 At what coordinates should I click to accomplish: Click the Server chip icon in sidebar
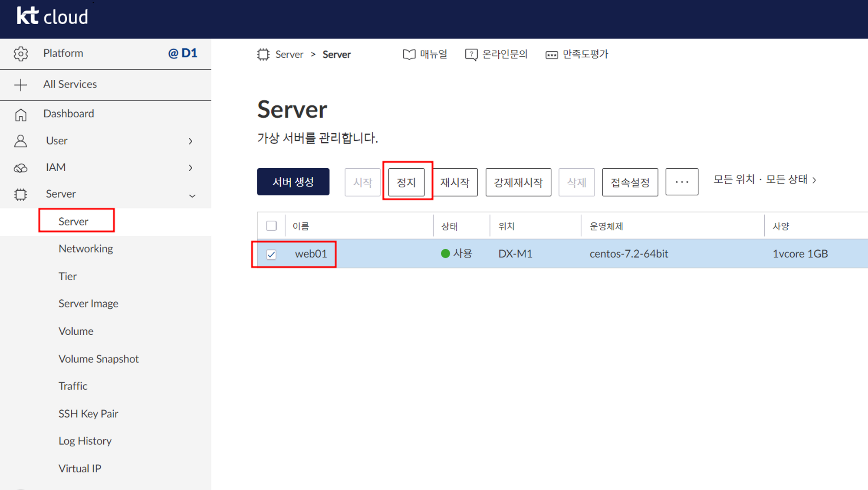[x=20, y=194]
